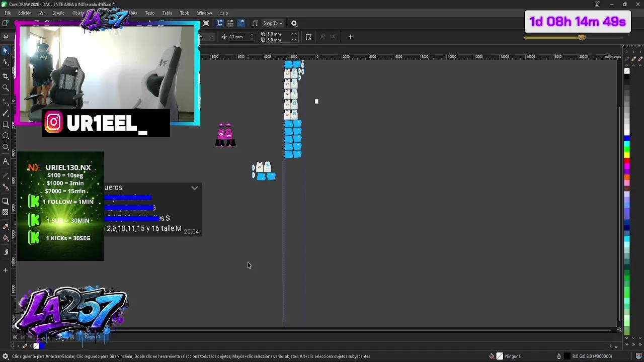Open the Snap To dropdown
Screen dimensions: 644x362
(273, 23)
